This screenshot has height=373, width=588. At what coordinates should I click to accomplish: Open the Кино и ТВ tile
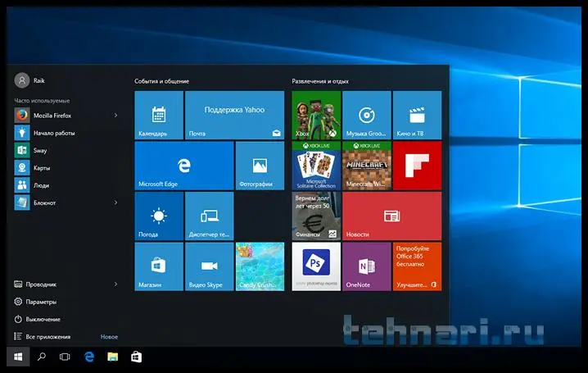417,116
